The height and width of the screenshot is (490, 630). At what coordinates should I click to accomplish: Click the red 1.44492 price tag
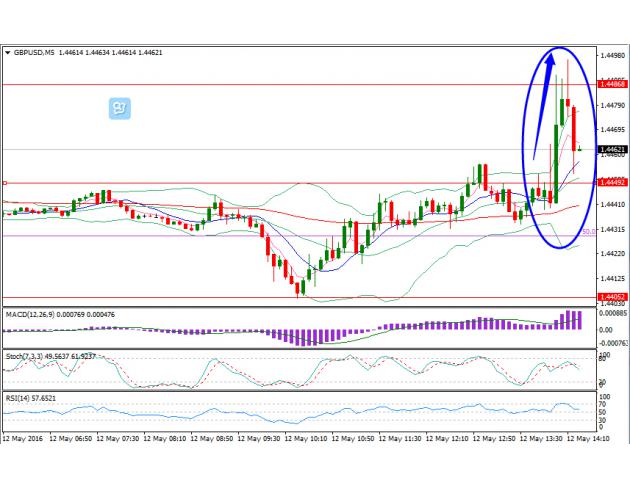611,183
